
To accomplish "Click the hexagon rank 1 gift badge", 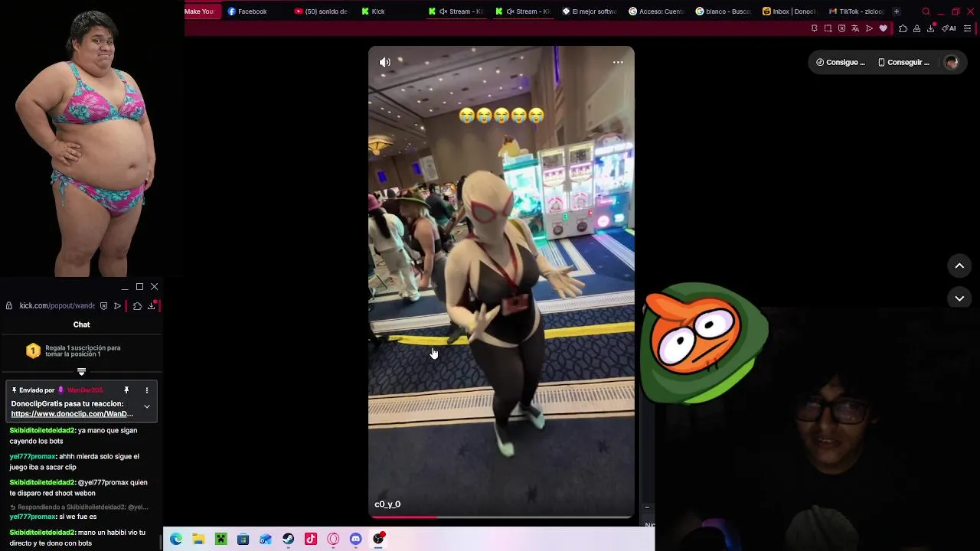I will 33,350.
